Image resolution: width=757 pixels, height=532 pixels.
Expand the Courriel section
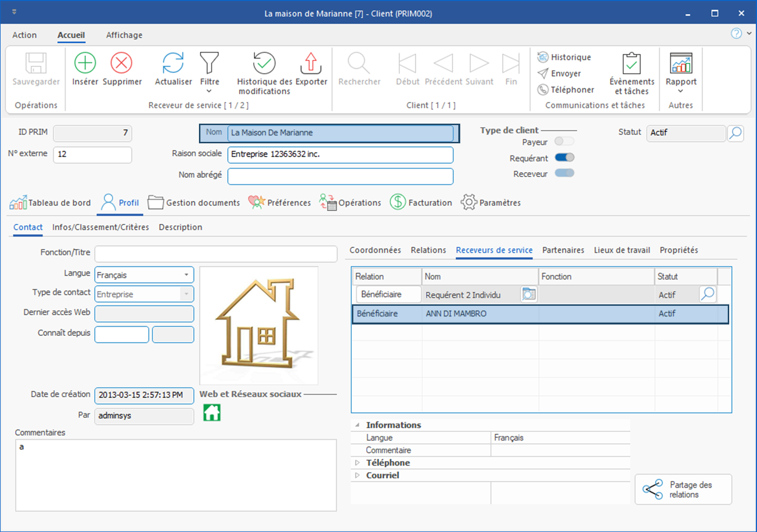tap(357, 475)
